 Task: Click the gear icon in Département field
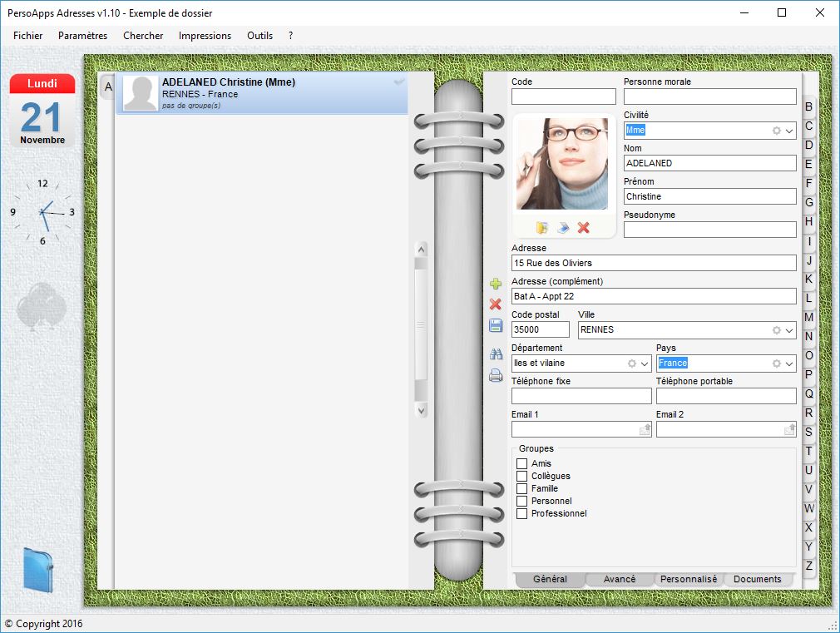point(631,363)
